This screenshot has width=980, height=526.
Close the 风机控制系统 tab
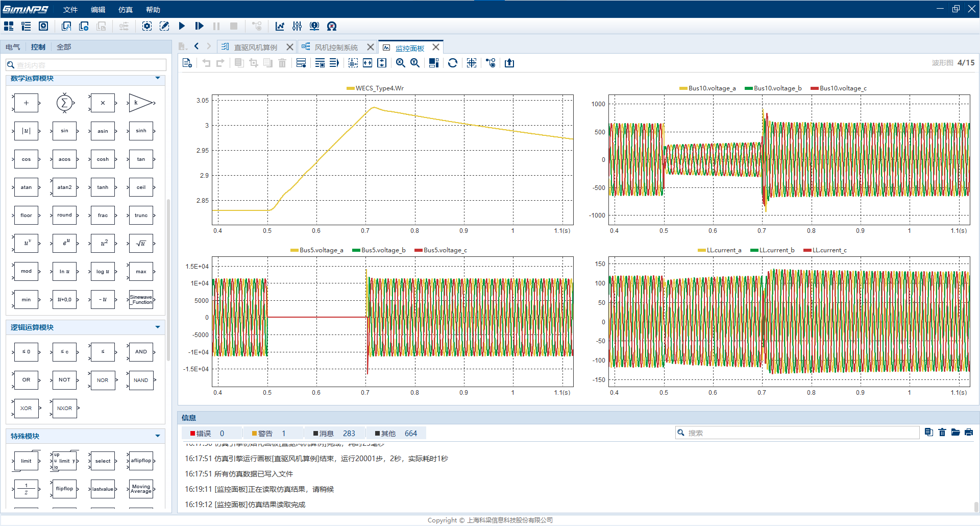[371, 47]
